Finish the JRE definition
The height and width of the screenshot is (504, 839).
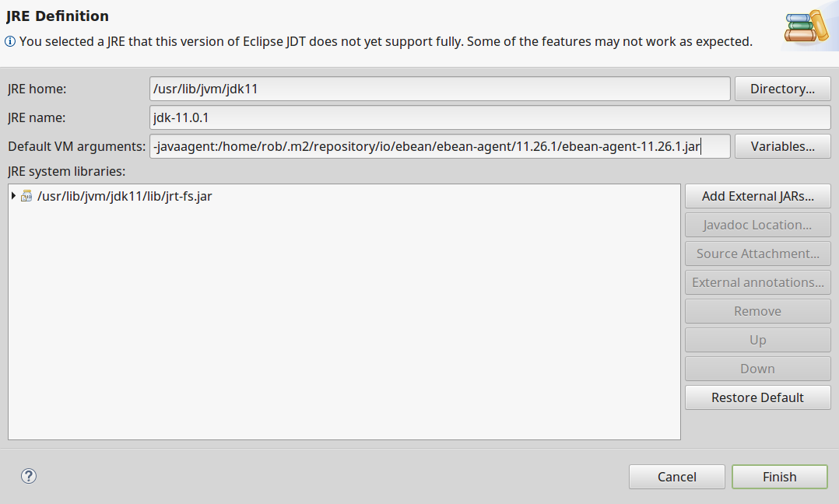pyautogui.click(x=780, y=477)
